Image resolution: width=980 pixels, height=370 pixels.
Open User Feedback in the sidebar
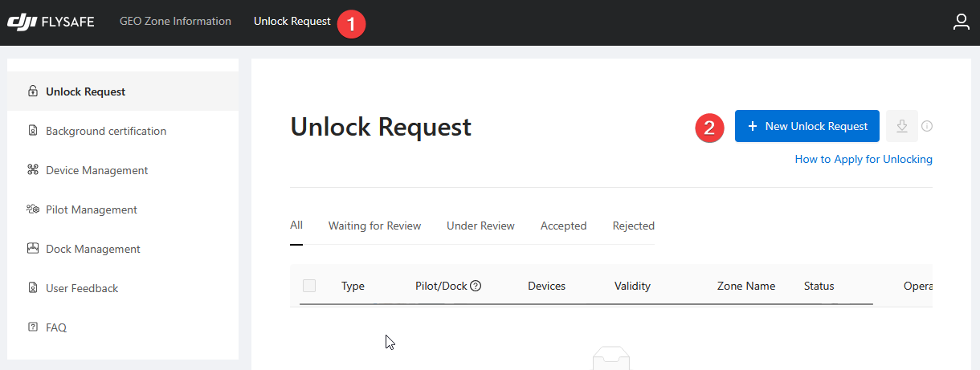[x=82, y=288]
